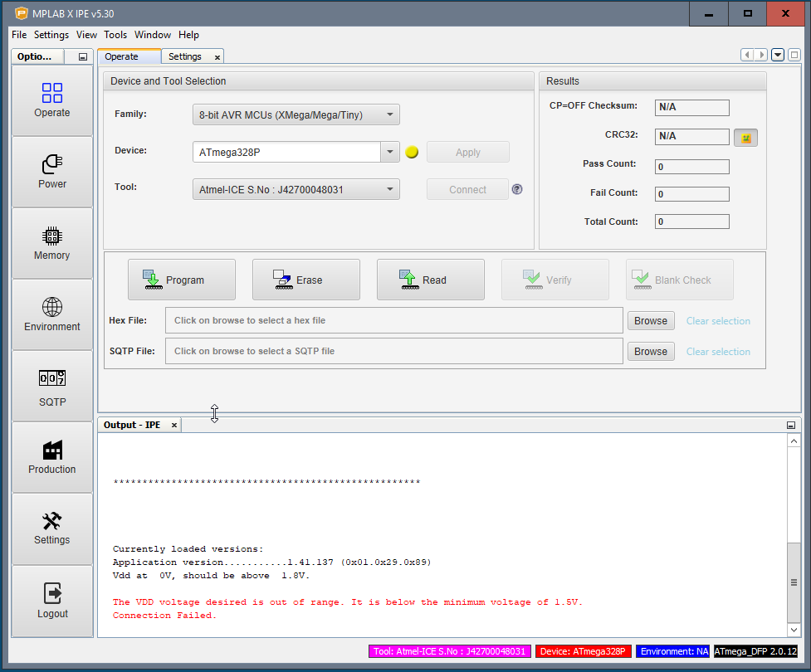Click the Erase button
The image size is (811, 672).
[x=306, y=280]
